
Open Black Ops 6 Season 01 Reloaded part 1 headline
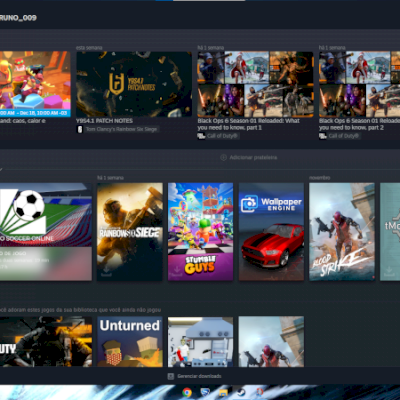(248, 124)
